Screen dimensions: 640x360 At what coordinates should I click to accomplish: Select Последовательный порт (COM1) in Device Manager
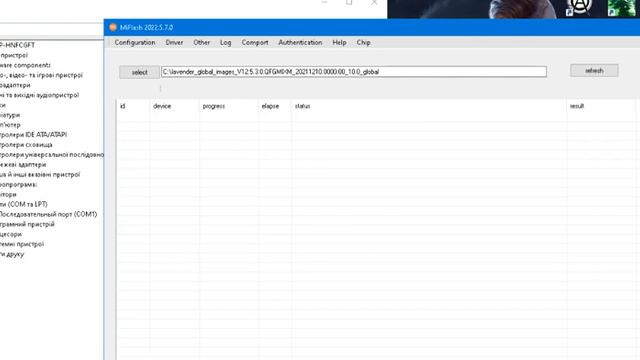pyautogui.click(x=48, y=214)
